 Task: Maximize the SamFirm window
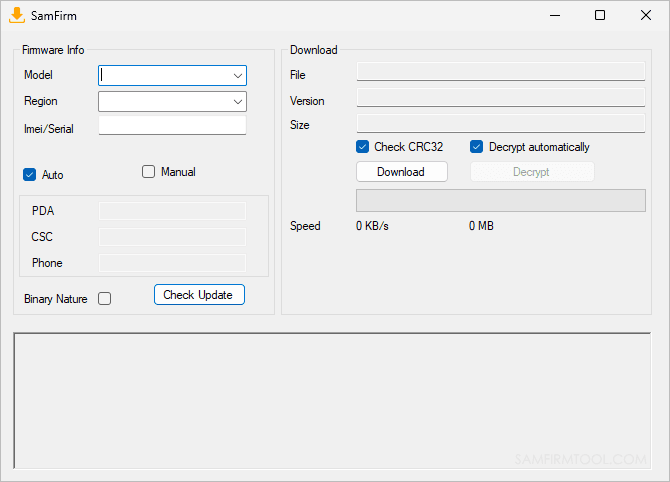pos(600,15)
